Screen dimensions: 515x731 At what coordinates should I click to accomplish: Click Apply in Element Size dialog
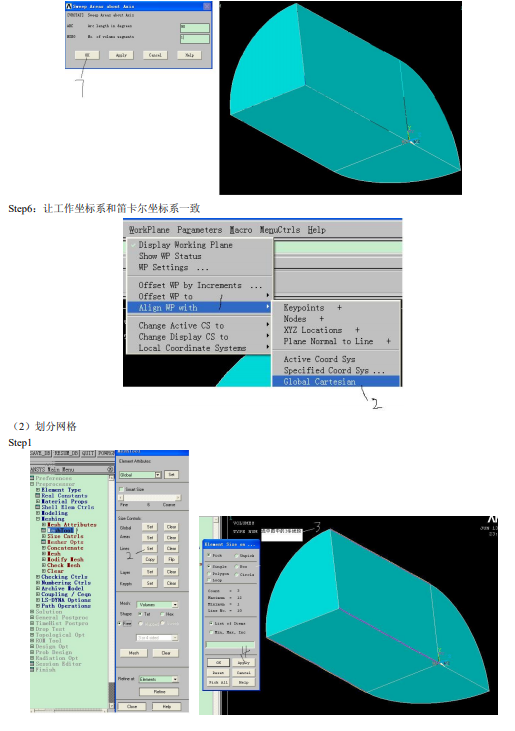coord(244,662)
